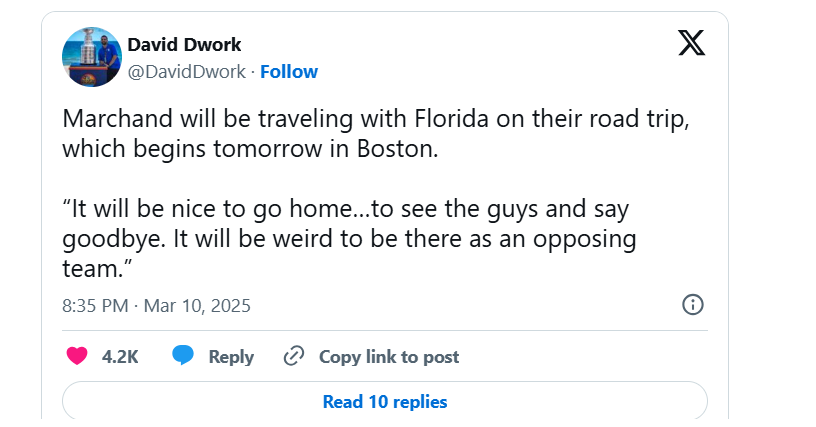This screenshot has height=427, width=816.
Task: Click the Reply text label
Action: [x=231, y=357]
